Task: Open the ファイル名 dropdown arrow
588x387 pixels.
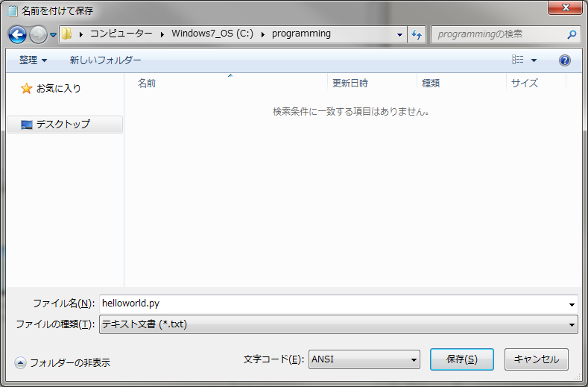Action: 572,304
